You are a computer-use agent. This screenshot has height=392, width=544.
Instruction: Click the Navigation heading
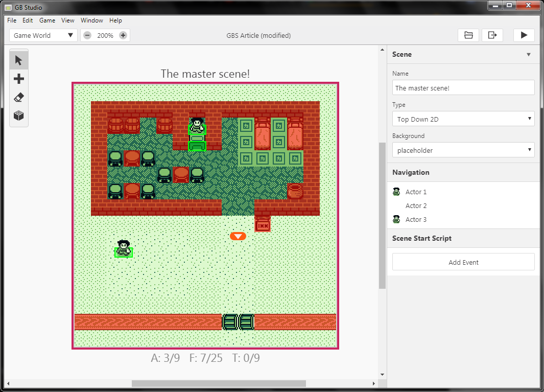click(411, 172)
